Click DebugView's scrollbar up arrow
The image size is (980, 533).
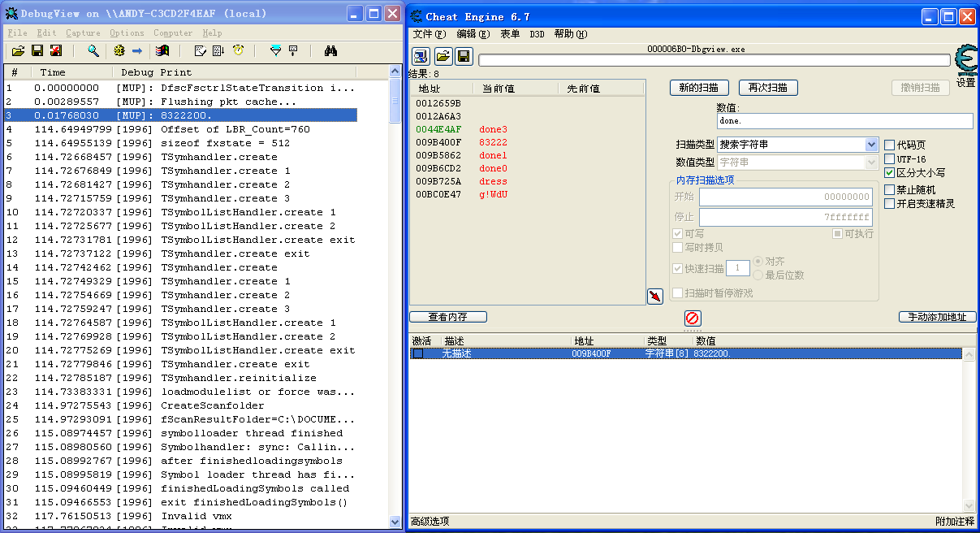(395, 72)
